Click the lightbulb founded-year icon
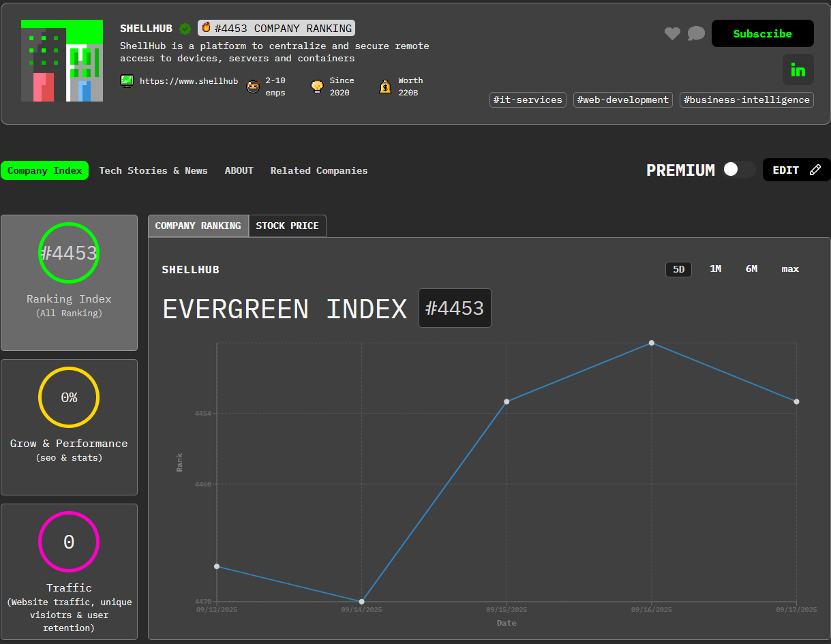 coord(317,87)
